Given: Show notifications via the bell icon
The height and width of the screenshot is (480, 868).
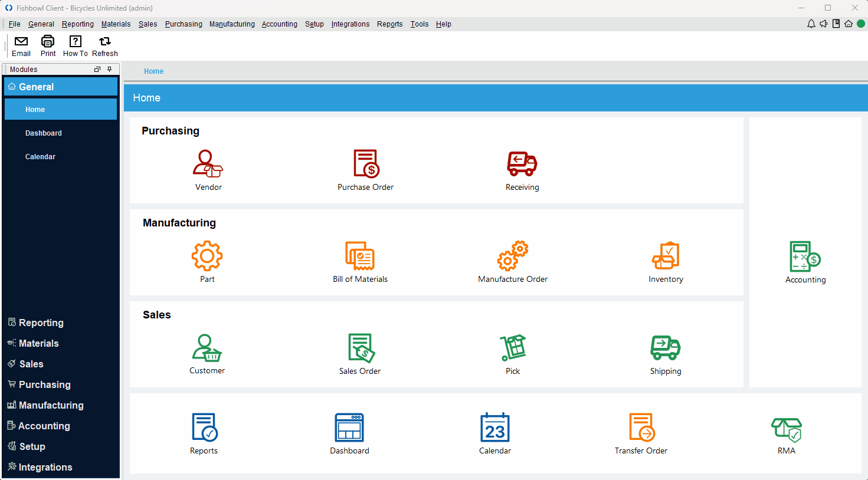Looking at the screenshot, I should click(x=811, y=24).
